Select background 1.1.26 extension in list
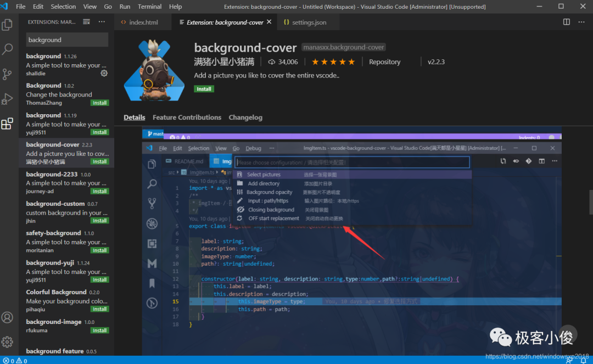593x364 pixels. click(66, 65)
